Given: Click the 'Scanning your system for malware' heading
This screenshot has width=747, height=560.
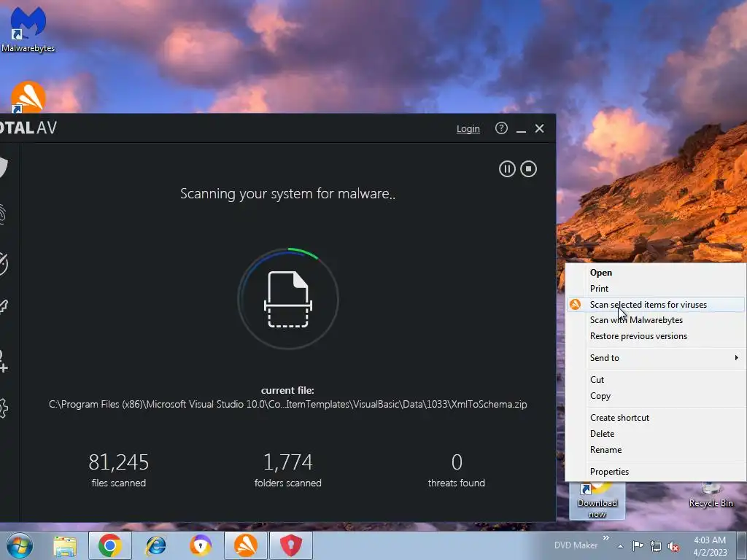Looking at the screenshot, I should point(287,194).
